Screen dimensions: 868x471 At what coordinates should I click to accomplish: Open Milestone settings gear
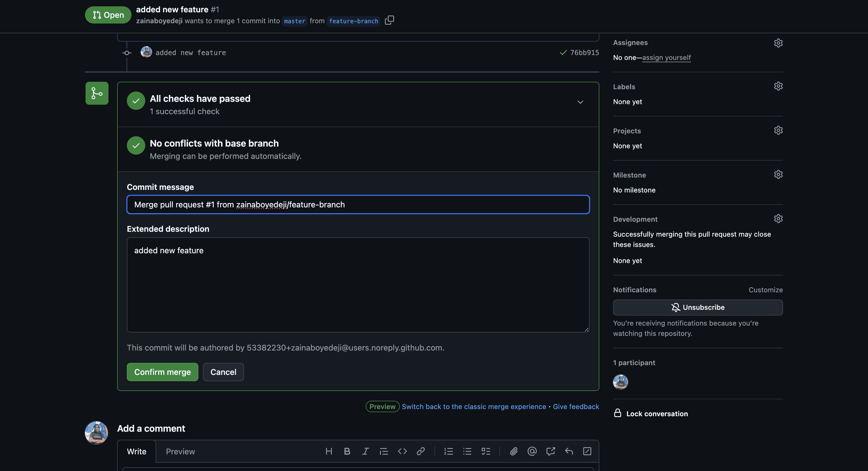pos(778,174)
